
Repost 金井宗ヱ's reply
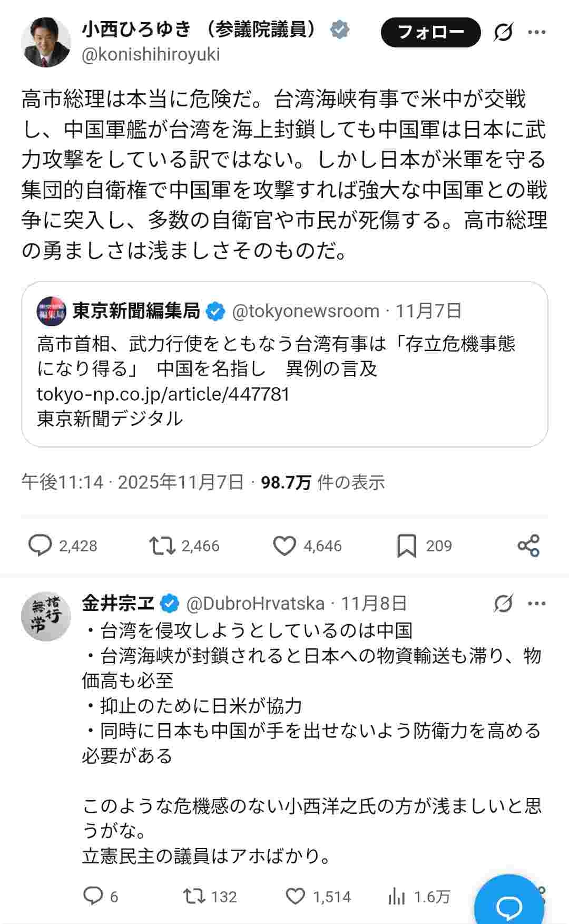tap(194, 896)
